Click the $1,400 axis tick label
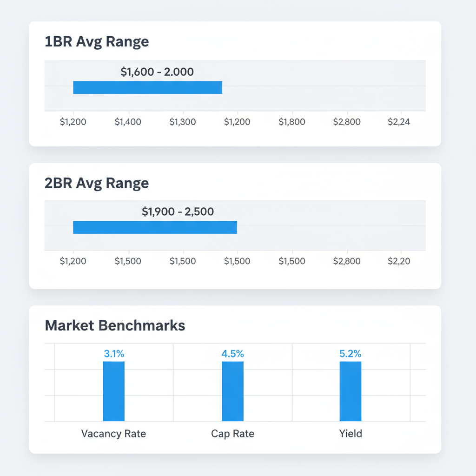This screenshot has width=476, height=476. [x=128, y=122]
